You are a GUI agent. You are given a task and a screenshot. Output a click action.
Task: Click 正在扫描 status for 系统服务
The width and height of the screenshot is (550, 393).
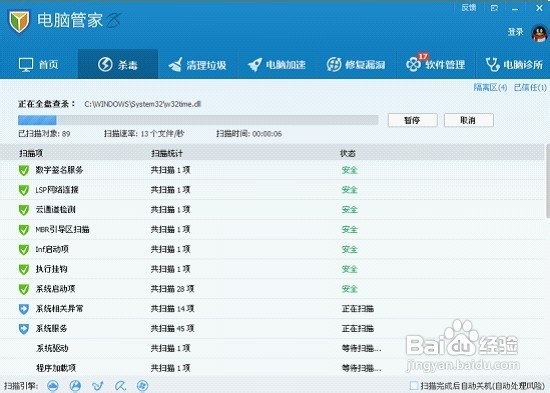tap(358, 328)
